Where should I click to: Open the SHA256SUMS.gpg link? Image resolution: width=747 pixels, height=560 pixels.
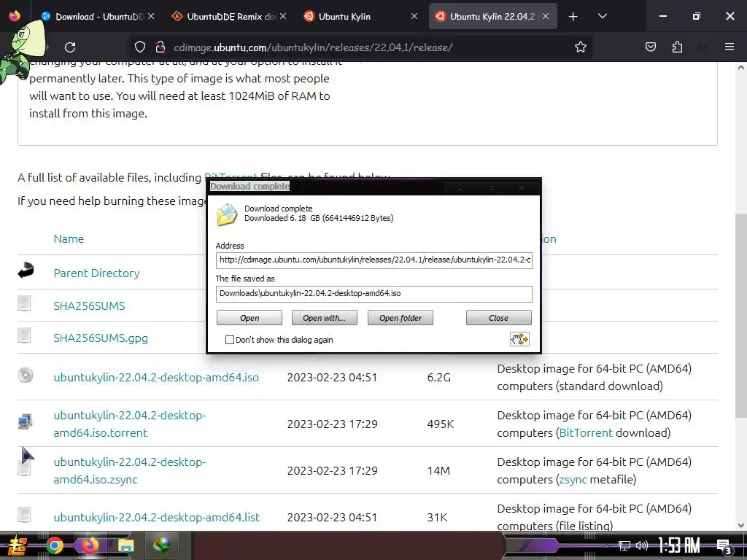pos(101,338)
